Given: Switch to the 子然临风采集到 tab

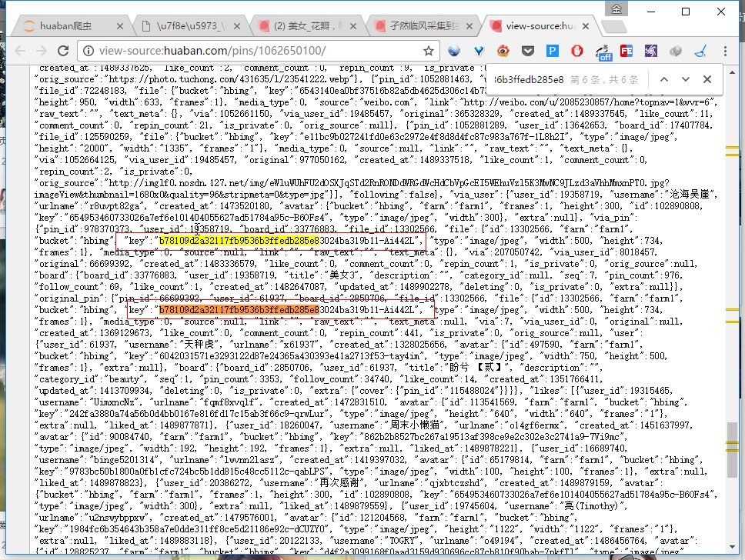Looking at the screenshot, I should (420, 25).
